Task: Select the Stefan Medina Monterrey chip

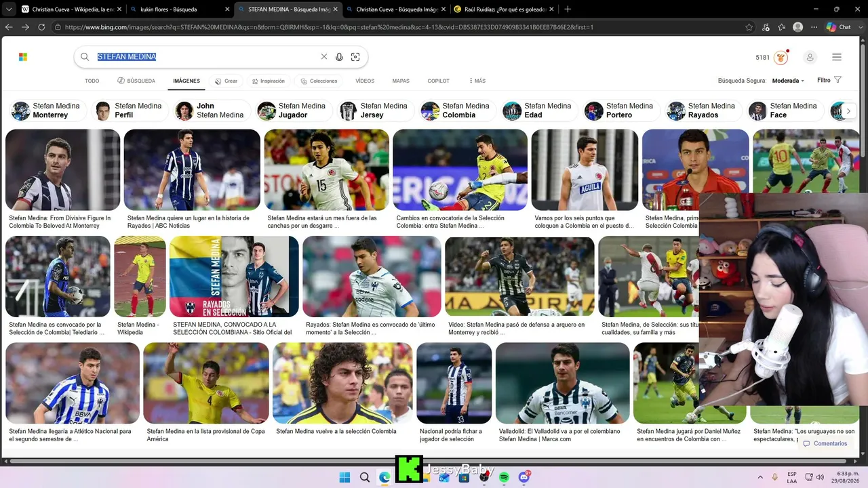Action: pos(47,110)
